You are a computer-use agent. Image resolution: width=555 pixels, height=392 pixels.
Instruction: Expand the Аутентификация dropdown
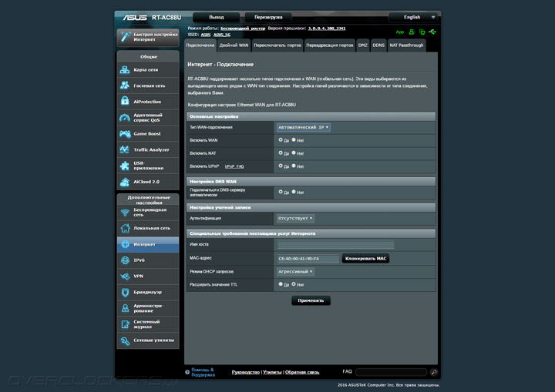(296, 219)
